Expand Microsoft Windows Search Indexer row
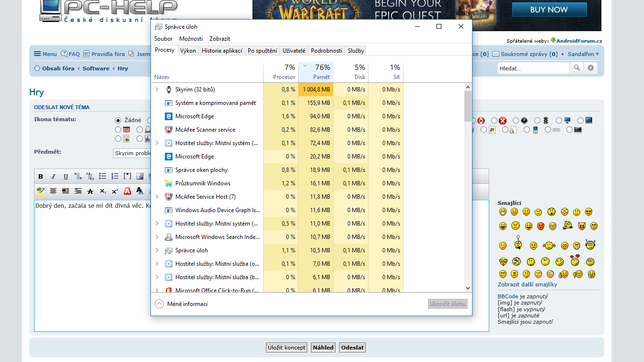This screenshot has width=644, height=362. click(157, 237)
